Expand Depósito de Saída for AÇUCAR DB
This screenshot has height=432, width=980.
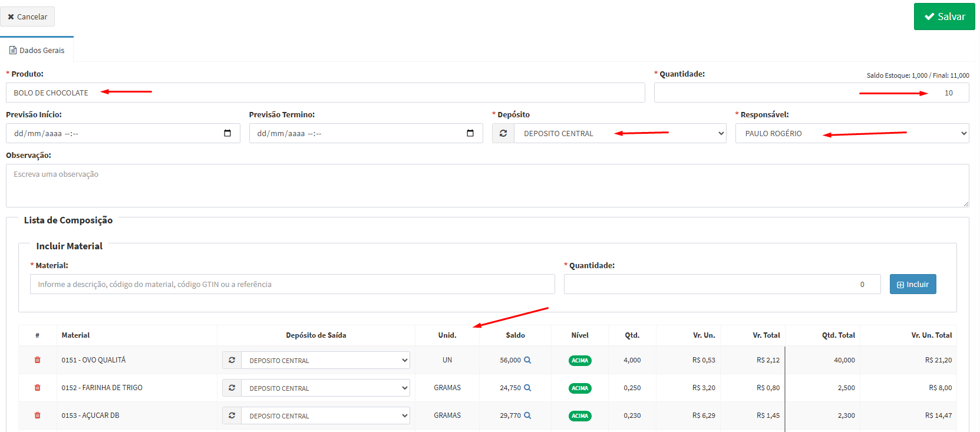pyautogui.click(x=325, y=415)
